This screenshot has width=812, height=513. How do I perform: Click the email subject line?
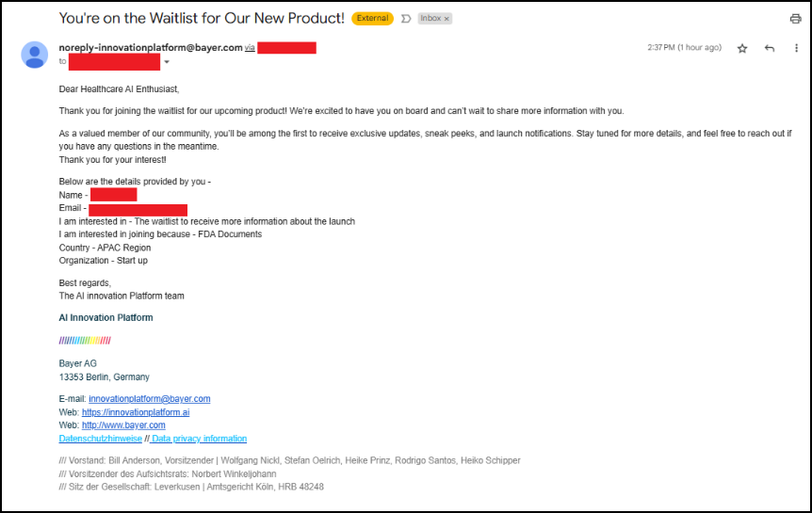click(x=202, y=18)
